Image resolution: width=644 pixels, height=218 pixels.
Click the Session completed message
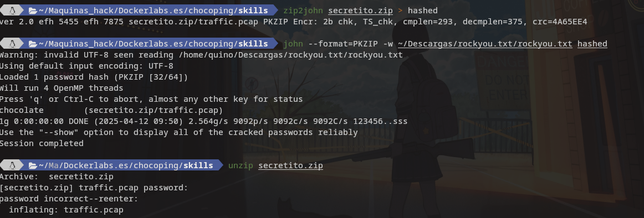point(42,143)
